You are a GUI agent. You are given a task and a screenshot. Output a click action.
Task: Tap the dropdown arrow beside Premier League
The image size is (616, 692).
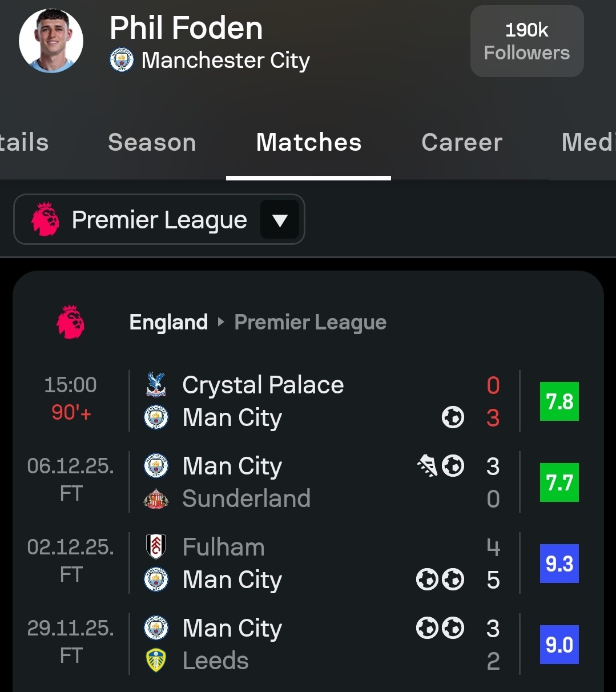pos(280,220)
